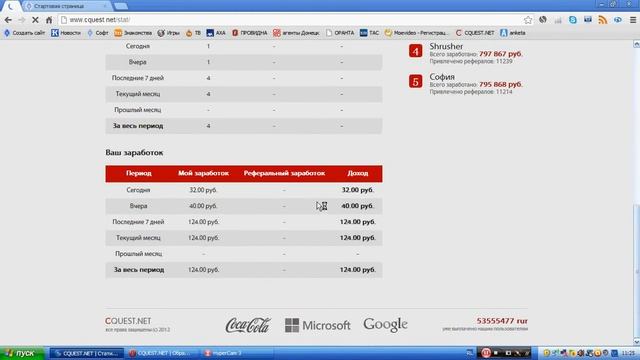
Task: Click the '53555477 rur' payout counter
Action: tap(502, 321)
